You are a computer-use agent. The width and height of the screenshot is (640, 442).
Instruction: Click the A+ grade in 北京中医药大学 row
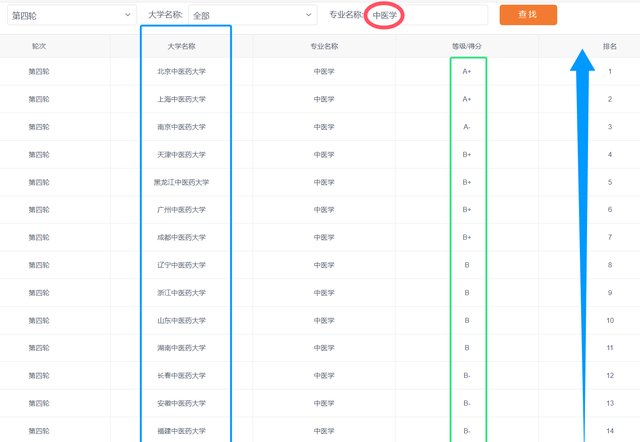[467, 71]
